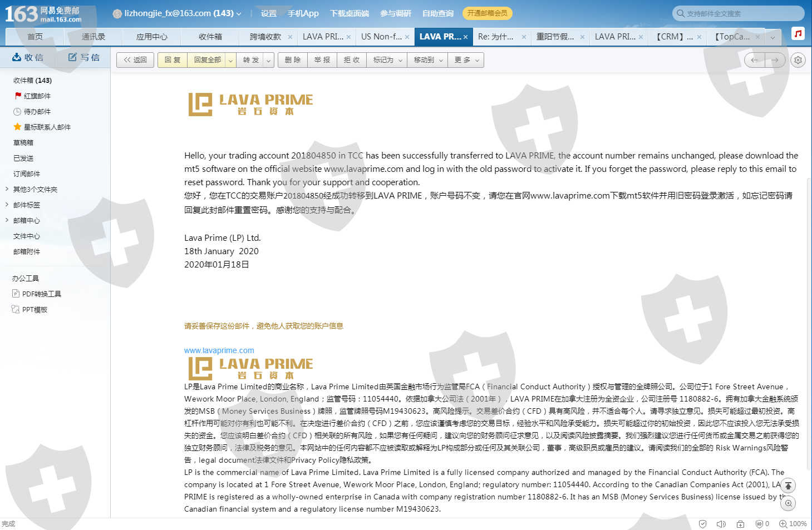Click the 删除 delete button

(x=293, y=60)
